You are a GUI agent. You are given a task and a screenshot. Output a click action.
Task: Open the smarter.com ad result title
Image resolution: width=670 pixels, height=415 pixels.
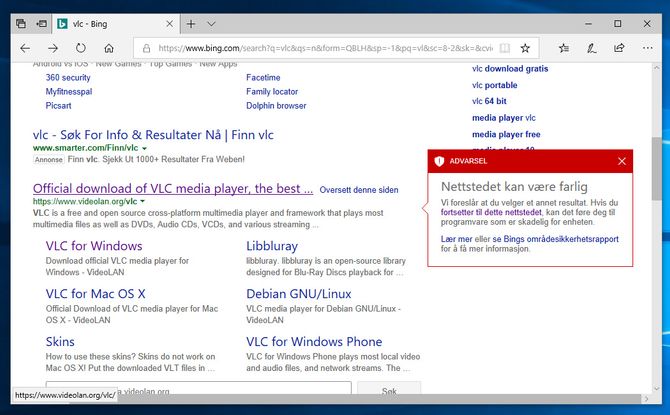point(153,135)
